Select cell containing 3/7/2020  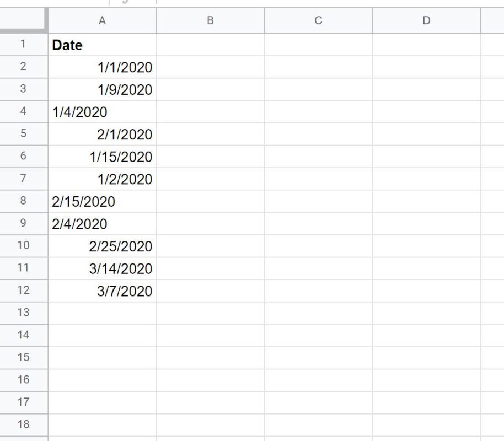[x=102, y=291]
